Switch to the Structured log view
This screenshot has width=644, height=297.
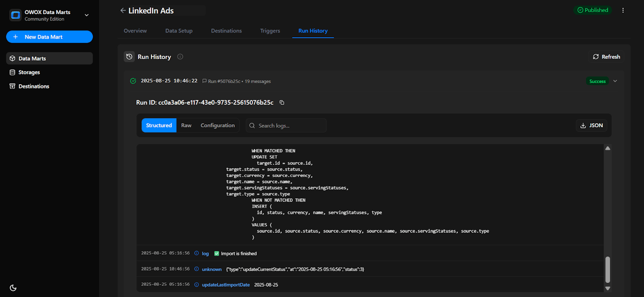pyautogui.click(x=159, y=125)
